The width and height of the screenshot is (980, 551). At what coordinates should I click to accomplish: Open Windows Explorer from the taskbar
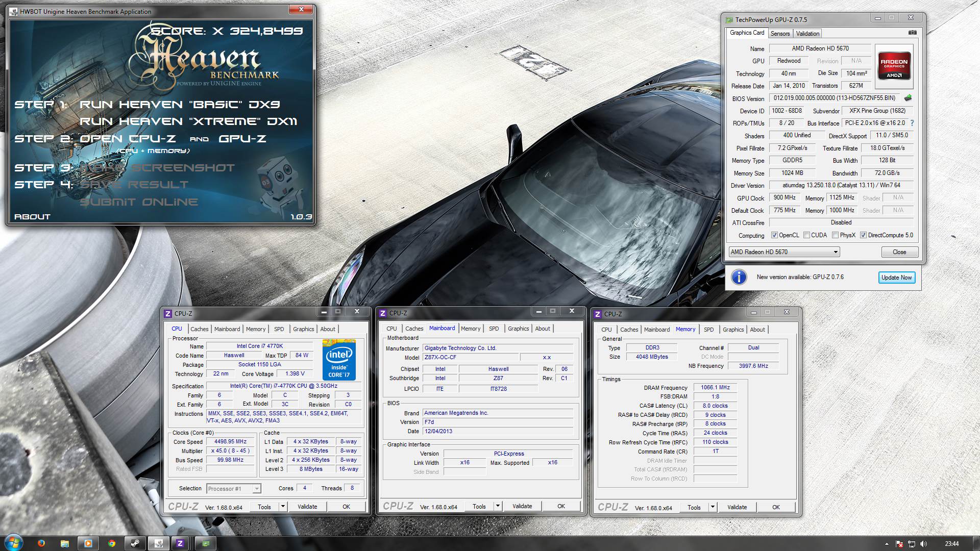(x=65, y=543)
